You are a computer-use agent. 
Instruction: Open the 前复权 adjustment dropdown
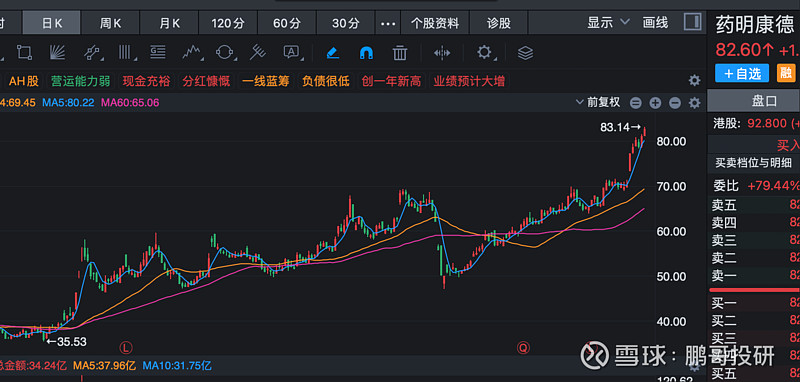pyautogui.click(x=597, y=102)
